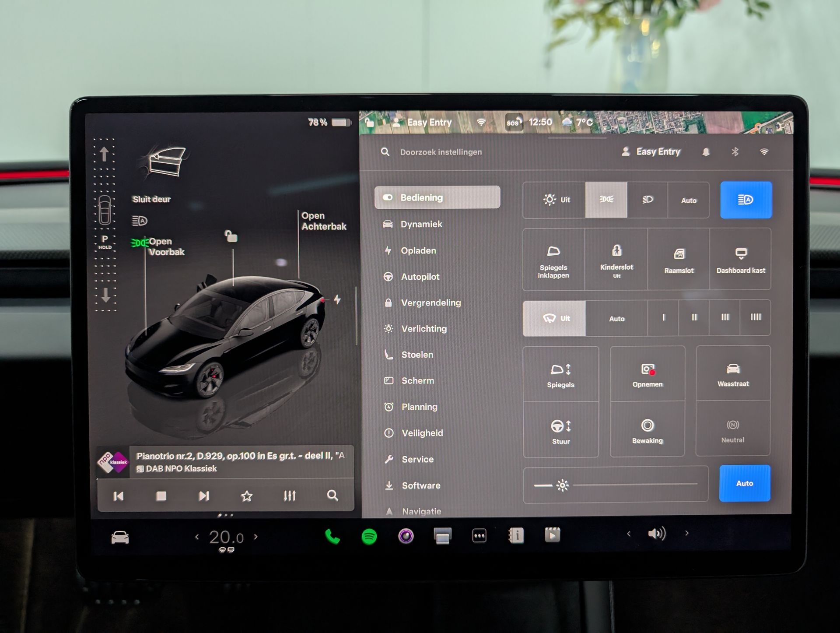Open the notifications bell icon
The height and width of the screenshot is (633, 840).
click(706, 152)
